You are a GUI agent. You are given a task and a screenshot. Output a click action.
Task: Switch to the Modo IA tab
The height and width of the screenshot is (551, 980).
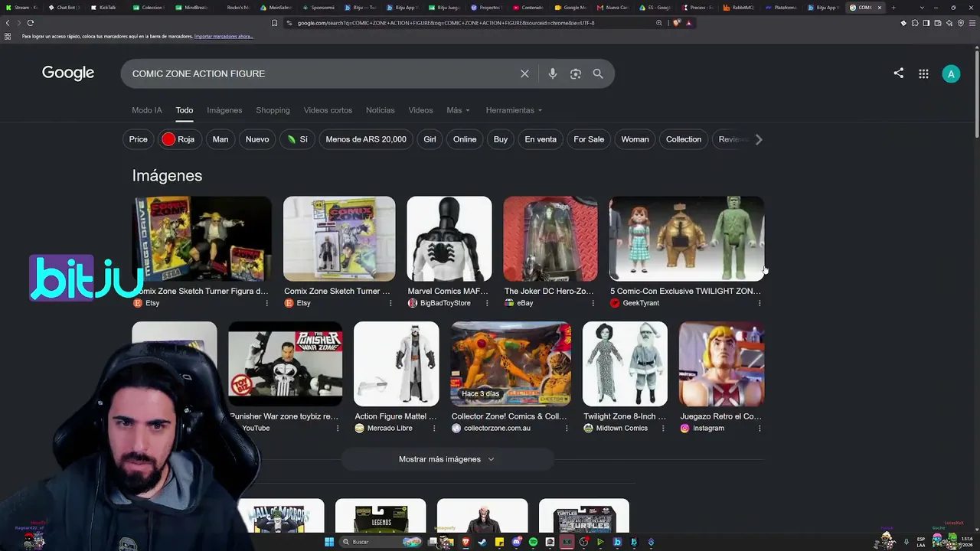tap(147, 110)
